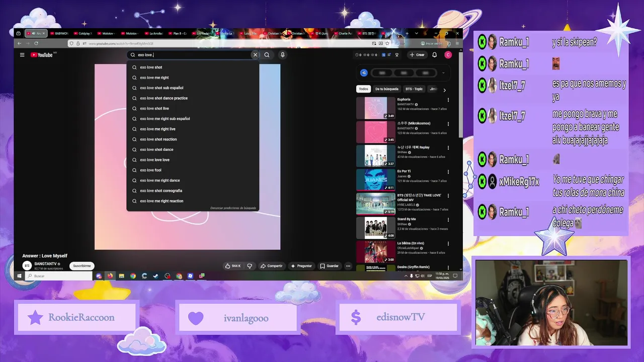Image resolution: width=644 pixels, height=362 pixels.
Task: Select the Todos filter chip
Action: pyautogui.click(x=363, y=89)
